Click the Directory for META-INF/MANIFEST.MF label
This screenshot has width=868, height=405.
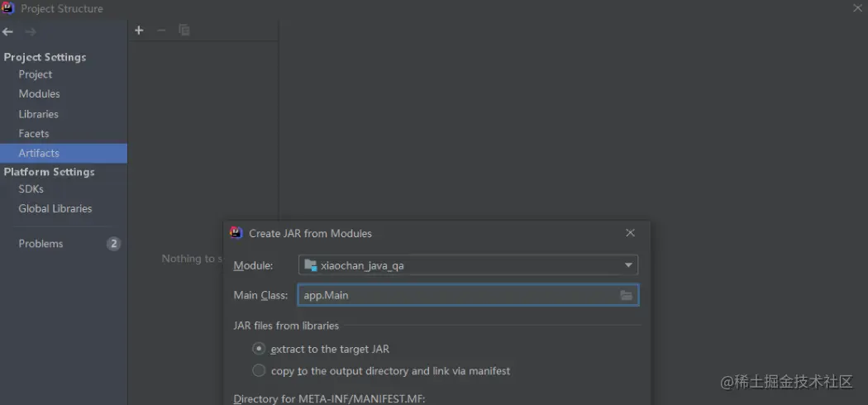(329, 399)
